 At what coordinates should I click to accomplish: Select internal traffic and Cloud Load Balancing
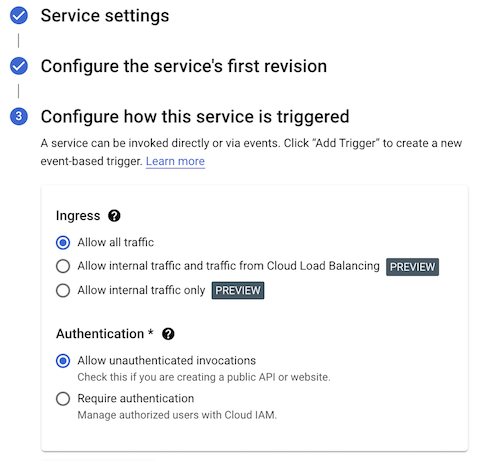tap(63, 266)
